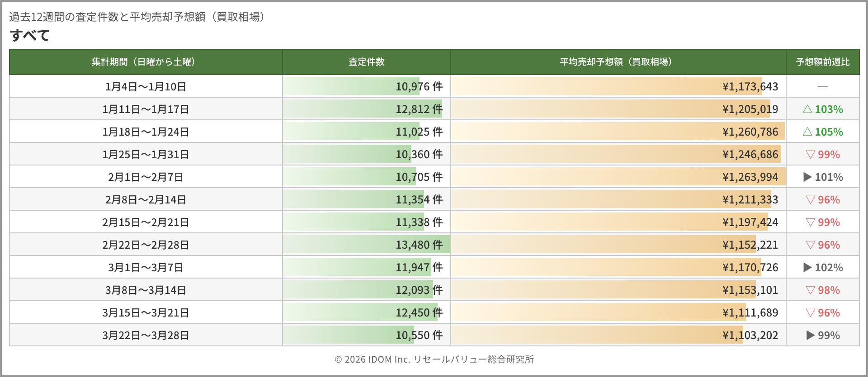Click the green up triangle beside 105%
This screenshot has width=868, height=378.
pos(807,132)
